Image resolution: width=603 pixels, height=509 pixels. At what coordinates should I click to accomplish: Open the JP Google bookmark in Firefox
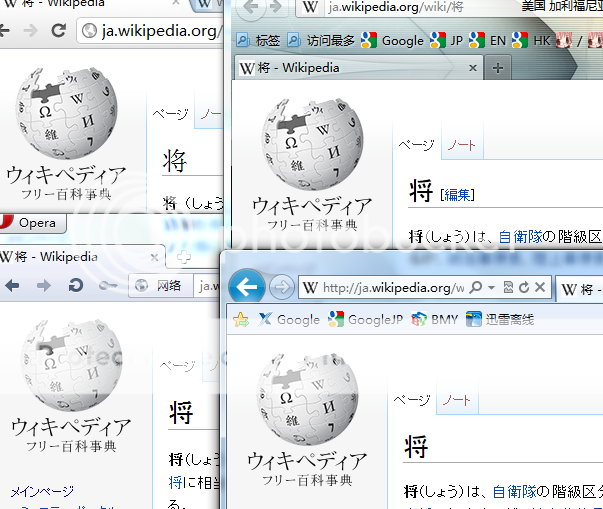click(446, 40)
